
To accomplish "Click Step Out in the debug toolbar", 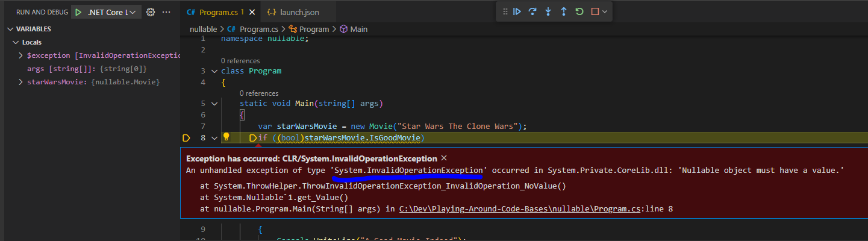I will (x=564, y=11).
